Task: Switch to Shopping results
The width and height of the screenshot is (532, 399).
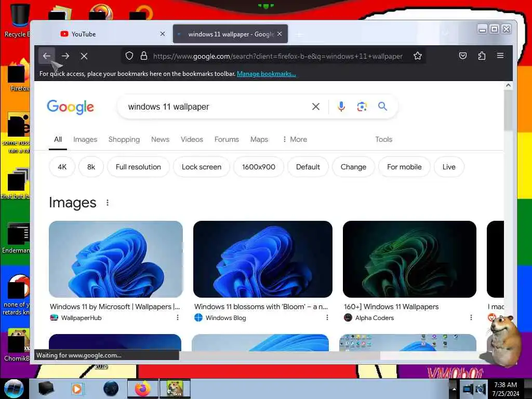Action: [x=124, y=139]
